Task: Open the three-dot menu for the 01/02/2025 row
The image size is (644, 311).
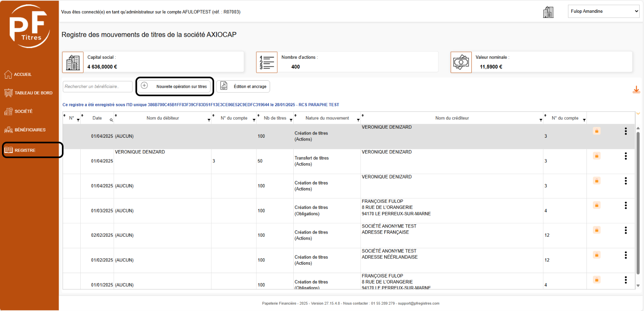Action: pyautogui.click(x=626, y=255)
